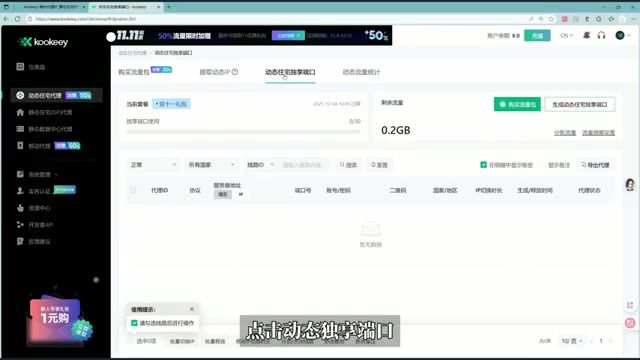Select the 域名 server address toggle
The image size is (640, 360).
(223, 194)
